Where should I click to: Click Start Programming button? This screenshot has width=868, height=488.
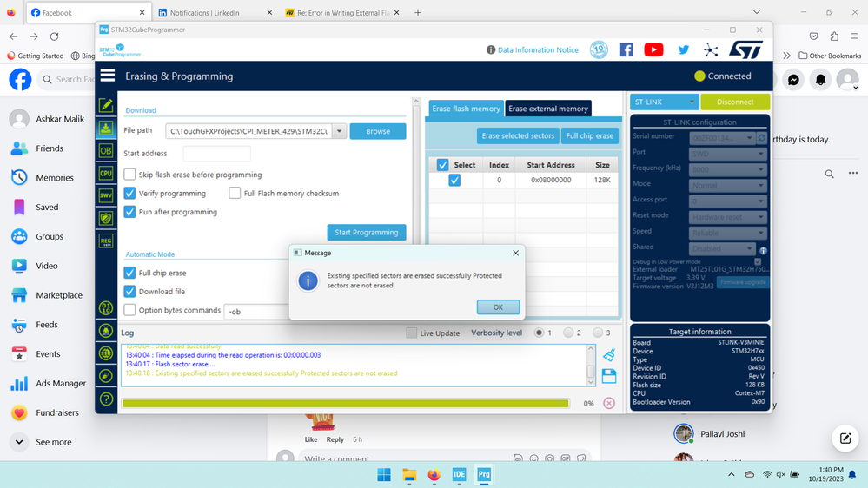click(367, 233)
